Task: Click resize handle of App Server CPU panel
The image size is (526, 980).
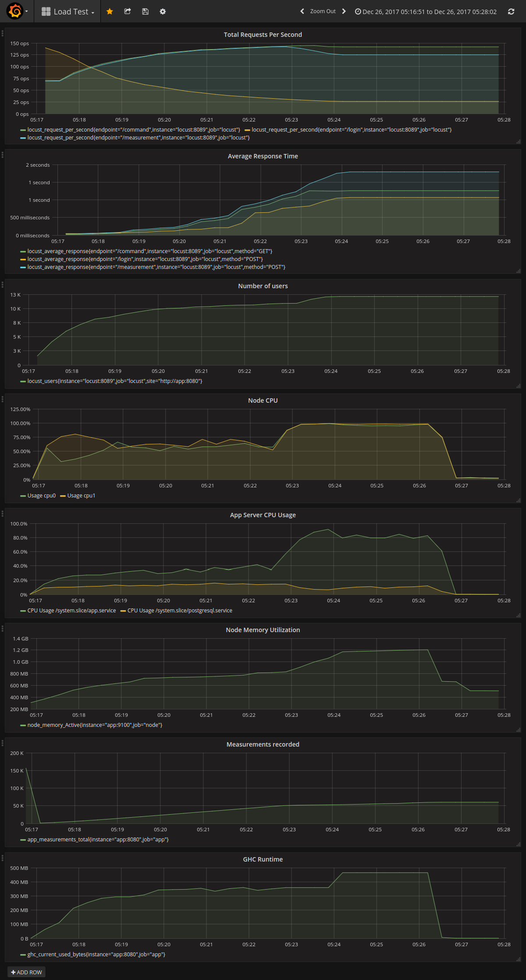Action: tap(519, 615)
